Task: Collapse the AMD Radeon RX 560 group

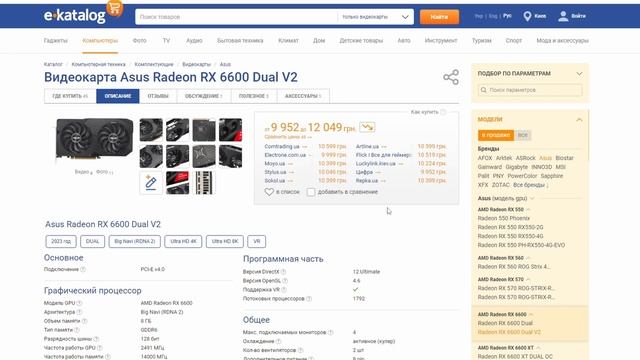Action: pos(528,258)
